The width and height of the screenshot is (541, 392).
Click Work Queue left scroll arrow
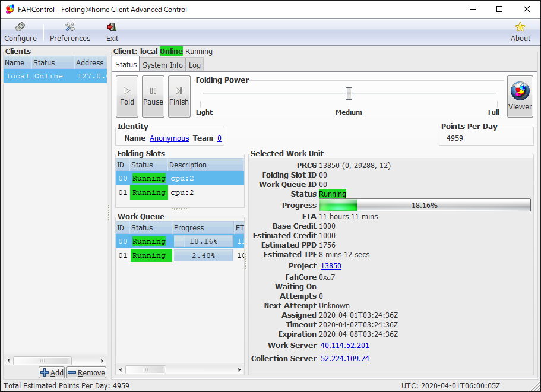coord(121,369)
